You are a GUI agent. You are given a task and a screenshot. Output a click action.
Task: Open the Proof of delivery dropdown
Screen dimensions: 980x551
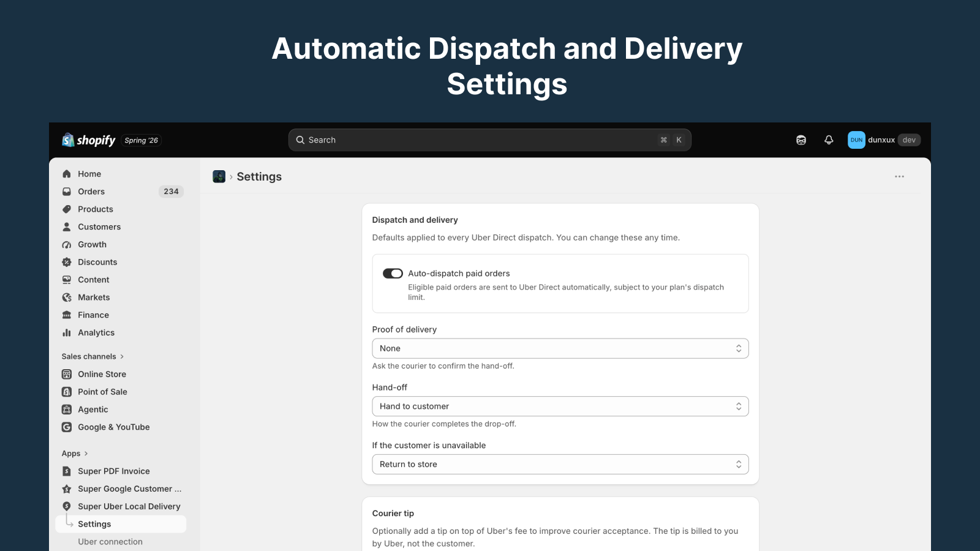pos(560,348)
